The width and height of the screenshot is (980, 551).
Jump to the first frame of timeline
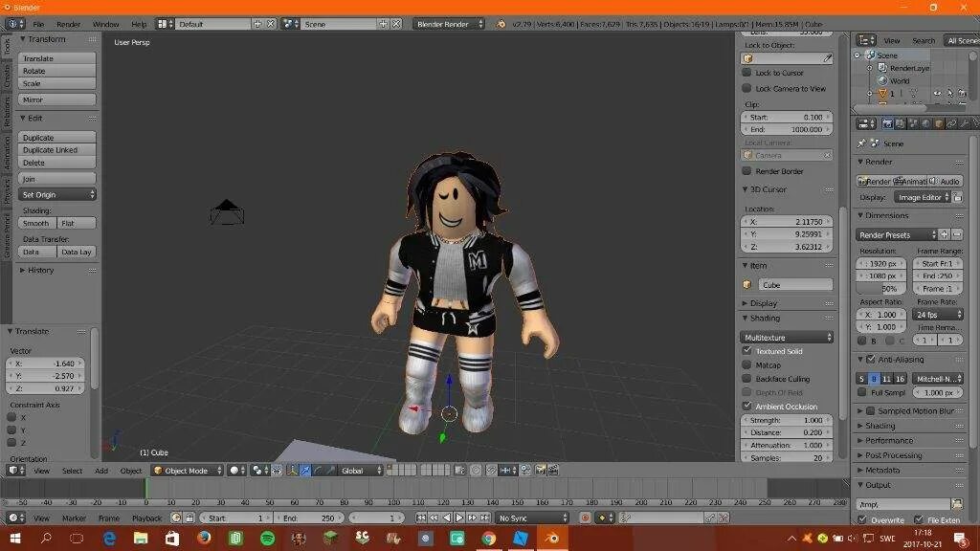pyautogui.click(x=421, y=518)
